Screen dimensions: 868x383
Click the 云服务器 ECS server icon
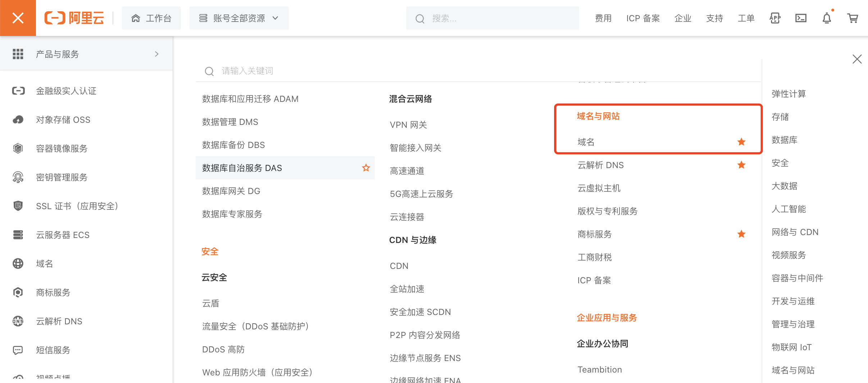[18, 235]
